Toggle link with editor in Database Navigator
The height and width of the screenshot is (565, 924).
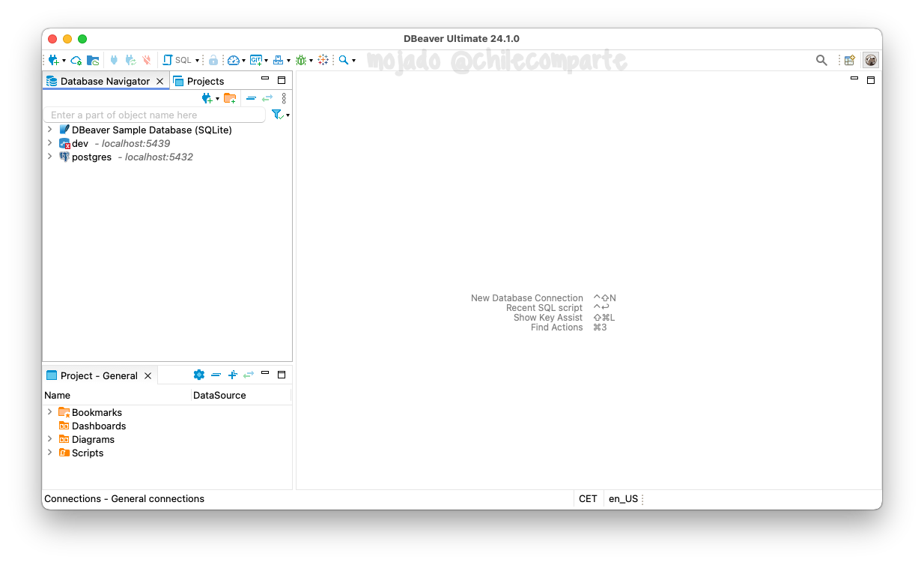click(x=267, y=98)
